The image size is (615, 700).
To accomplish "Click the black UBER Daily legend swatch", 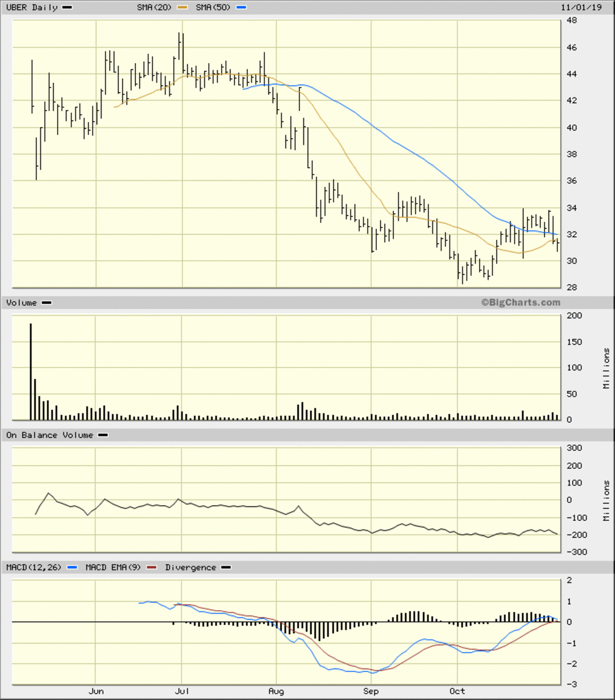I will pyautogui.click(x=67, y=8).
